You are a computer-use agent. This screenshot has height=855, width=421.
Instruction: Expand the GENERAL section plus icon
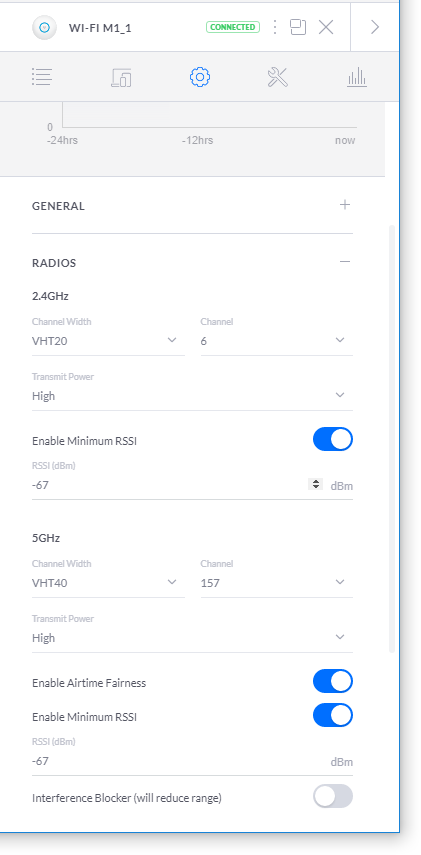[x=345, y=205]
